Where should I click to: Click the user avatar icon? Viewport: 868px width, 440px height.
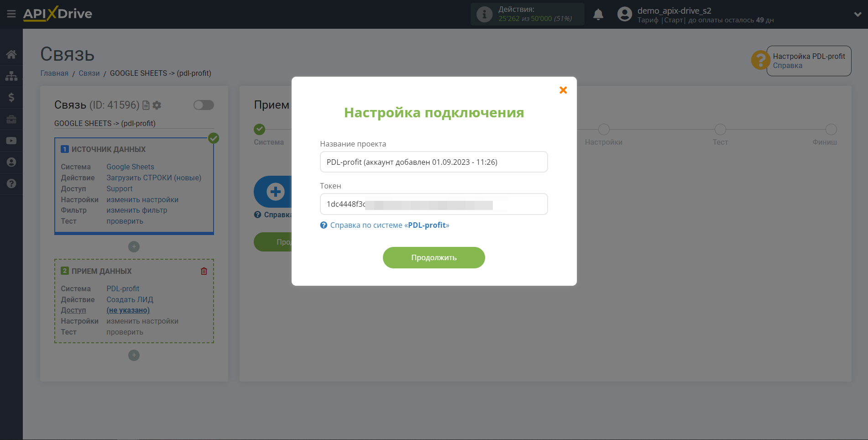point(624,14)
